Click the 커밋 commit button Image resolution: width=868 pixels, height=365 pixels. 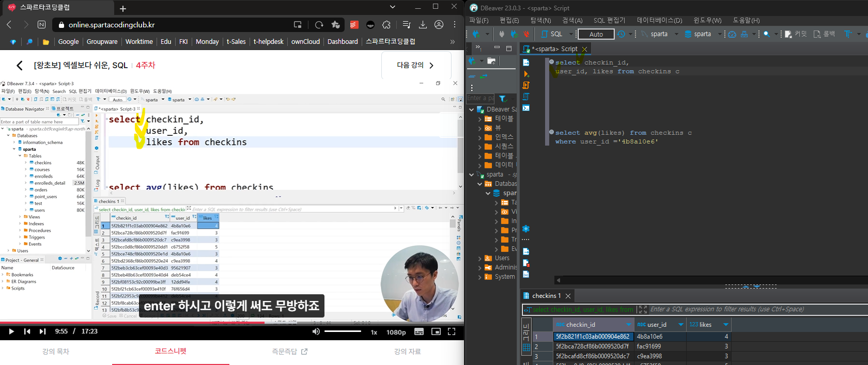pyautogui.click(x=796, y=34)
